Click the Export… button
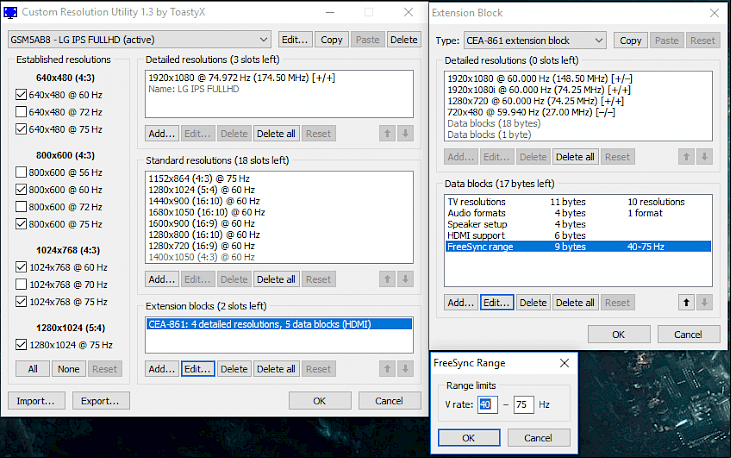 (x=101, y=401)
